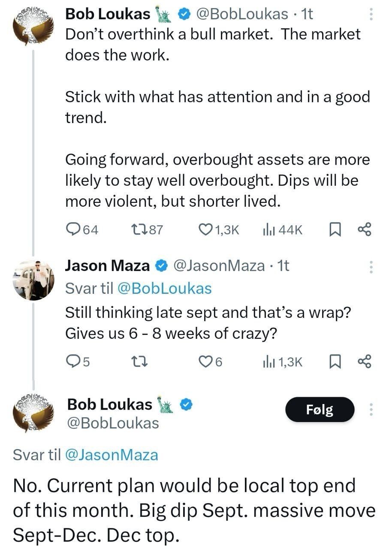Viewport: 392px width, 549px height.
Task: Reply to Jason Maza's tweet
Action: (x=73, y=362)
